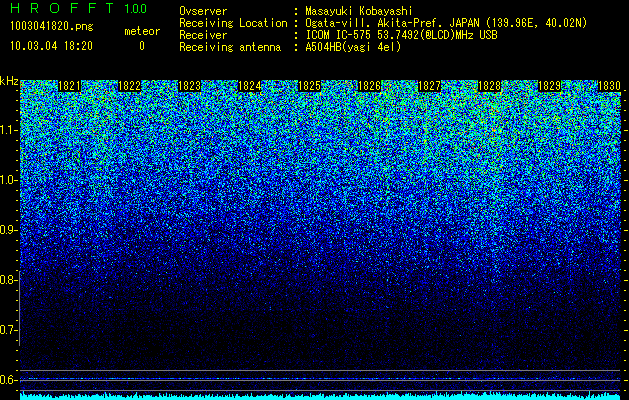Click the 1828 time marker
This screenshot has height=400, width=629.
pyautogui.click(x=490, y=86)
